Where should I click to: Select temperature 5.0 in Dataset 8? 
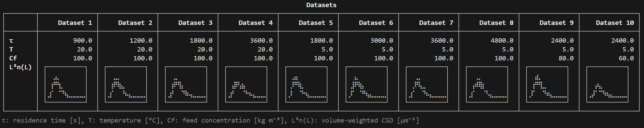click(508, 49)
